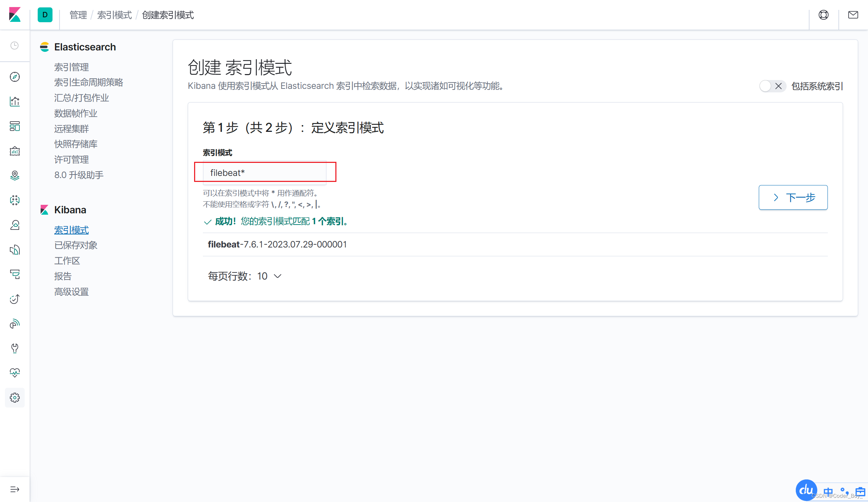
Task: Open Discover using the compass icon
Action: (x=15, y=77)
